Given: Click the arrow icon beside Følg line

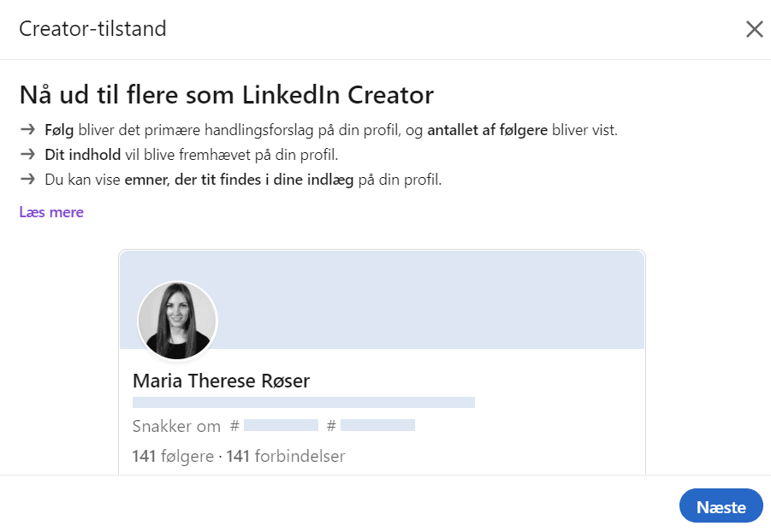Looking at the screenshot, I should (x=27, y=130).
